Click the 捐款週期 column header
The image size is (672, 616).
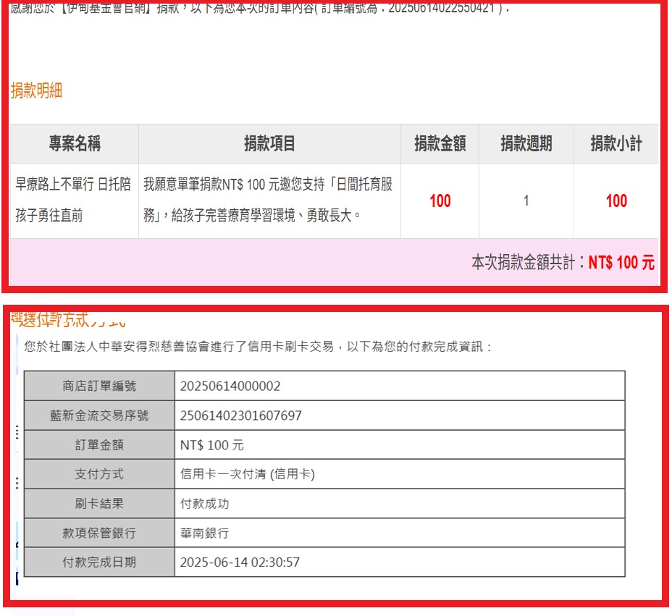[526, 144]
